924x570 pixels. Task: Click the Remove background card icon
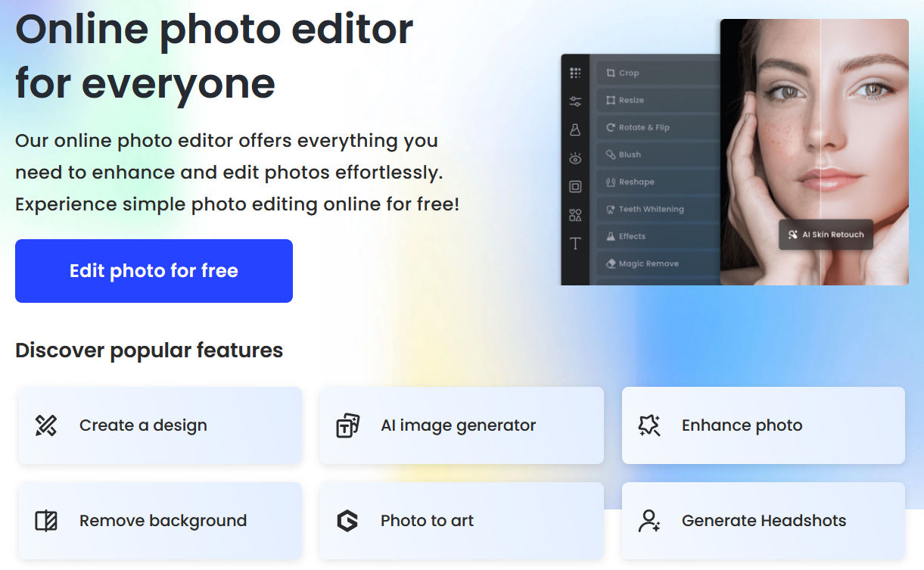46,521
